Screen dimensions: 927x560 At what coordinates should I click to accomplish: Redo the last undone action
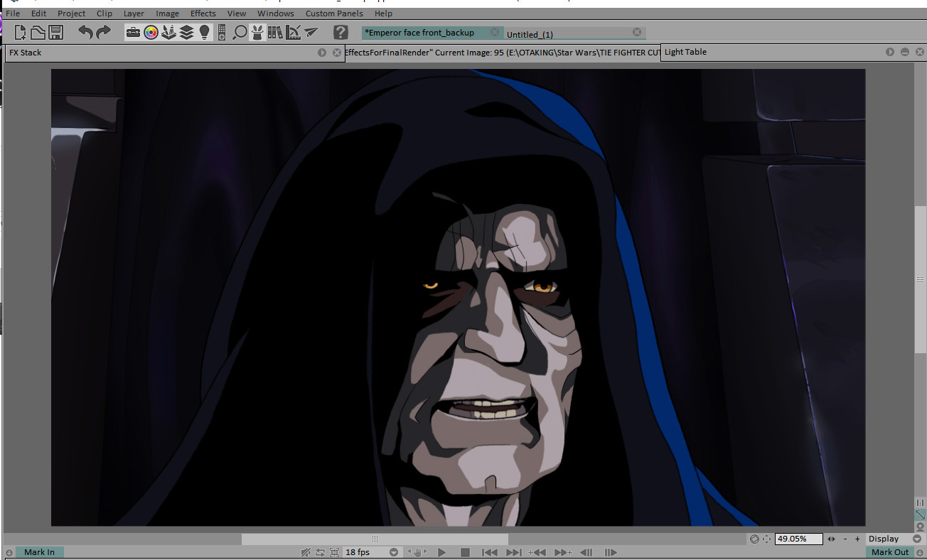click(x=104, y=32)
